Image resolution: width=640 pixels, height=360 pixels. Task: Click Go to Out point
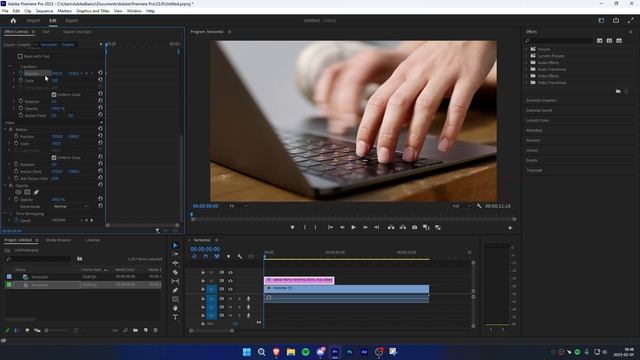377,227
